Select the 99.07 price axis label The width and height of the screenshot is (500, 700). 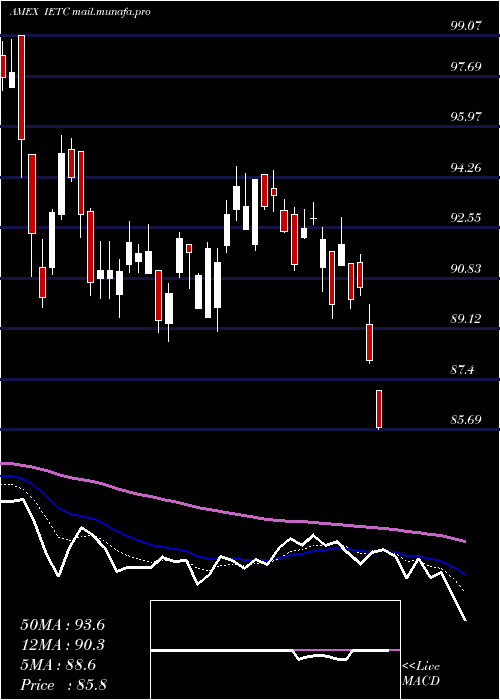(x=466, y=25)
